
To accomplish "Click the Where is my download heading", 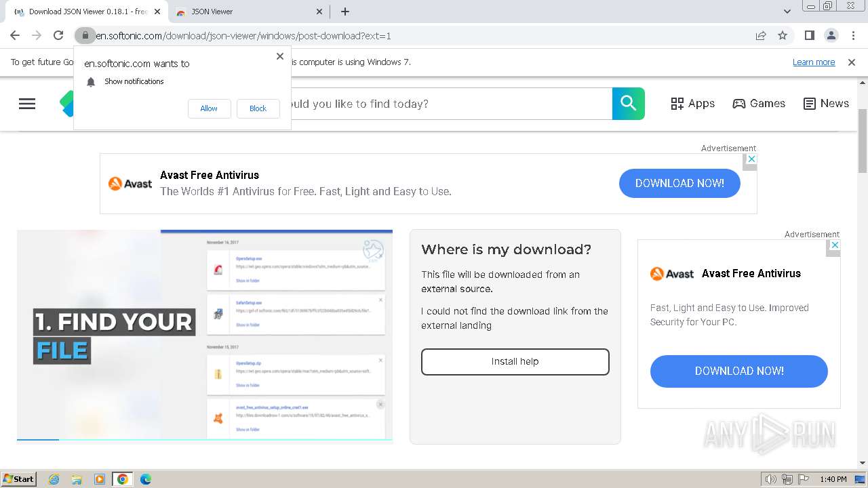I will click(x=507, y=249).
